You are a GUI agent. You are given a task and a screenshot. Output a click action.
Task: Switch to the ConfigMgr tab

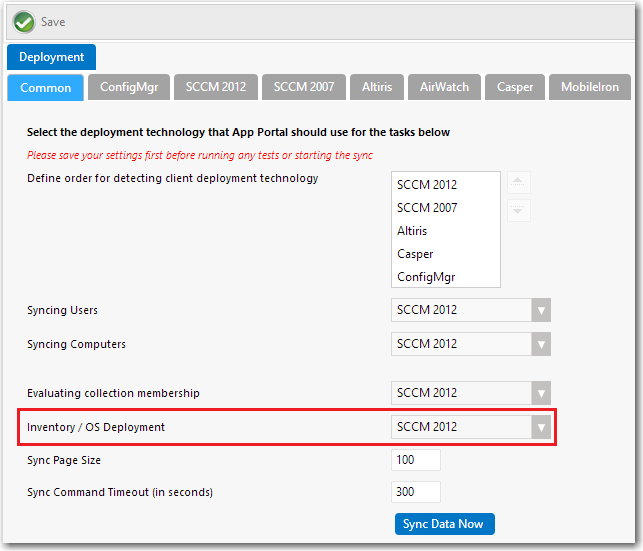(x=129, y=87)
